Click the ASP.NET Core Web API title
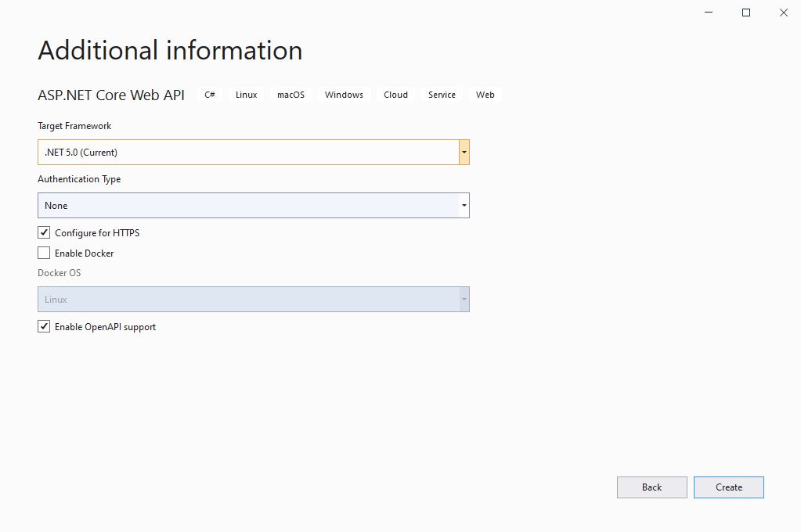Viewport: 801px width, 532px height. tap(111, 95)
